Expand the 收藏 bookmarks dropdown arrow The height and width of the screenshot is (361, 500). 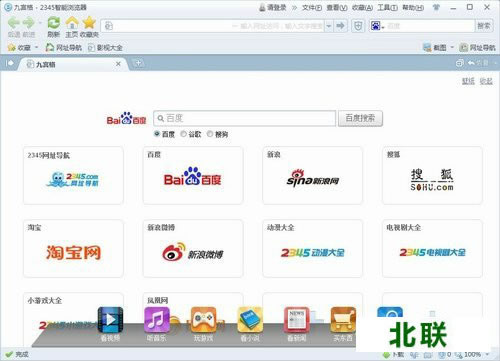(37, 48)
